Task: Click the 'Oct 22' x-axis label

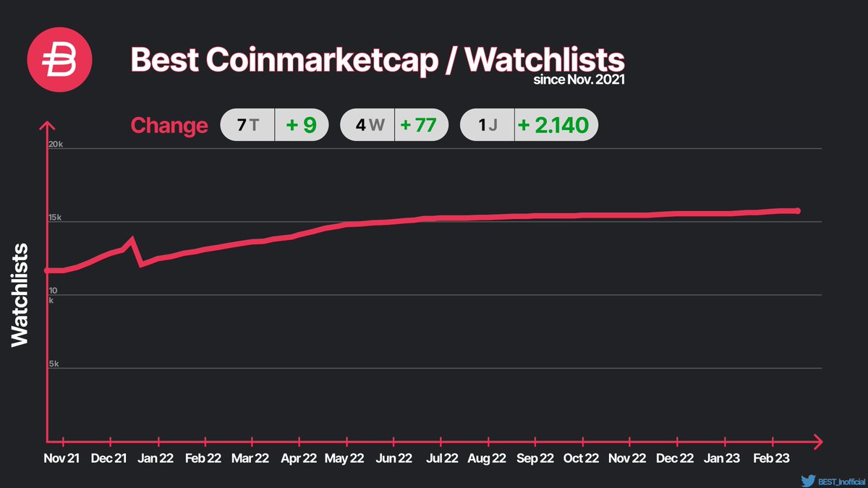Action: [582, 458]
